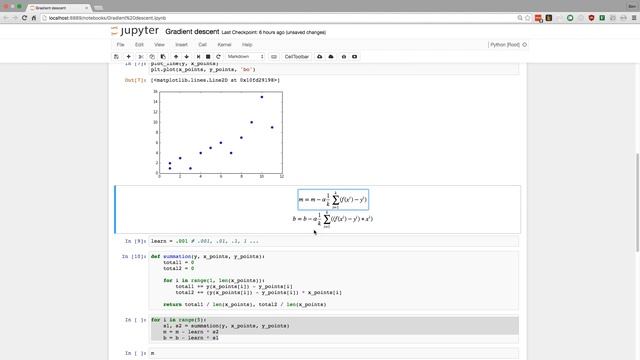Click the red extension icon beside the star
Viewport: 640px width, 360px height.
click(538, 18)
